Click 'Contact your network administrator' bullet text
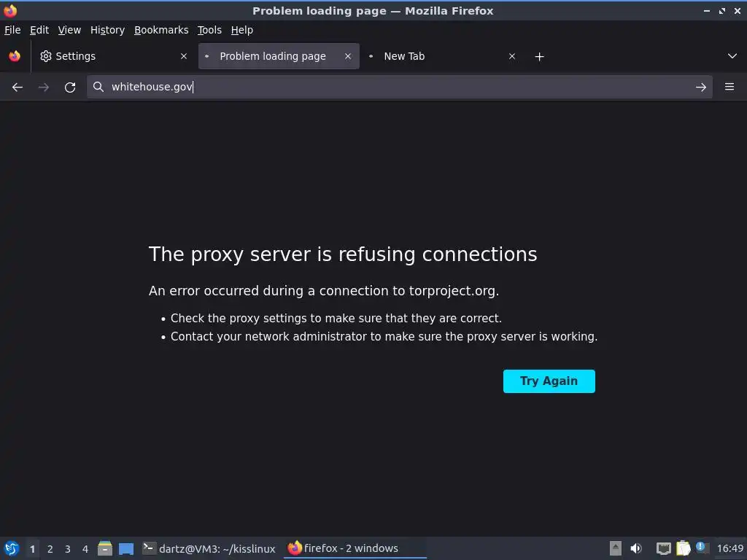This screenshot has height=560, width=747. 384,337
